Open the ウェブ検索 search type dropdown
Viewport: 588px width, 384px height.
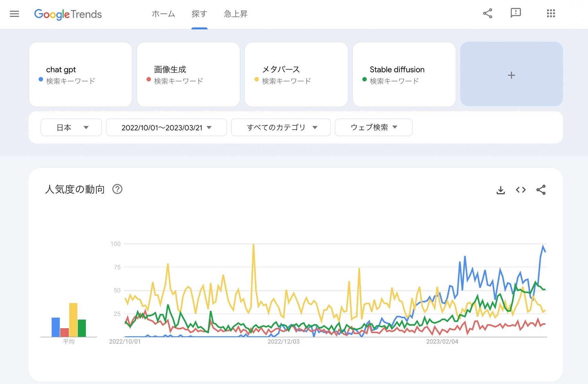(x=374, y=127)
